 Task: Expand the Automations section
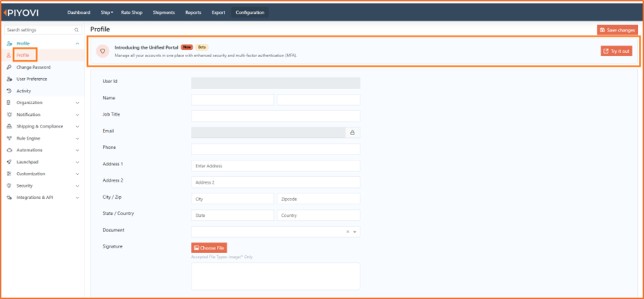coord(77,150)
